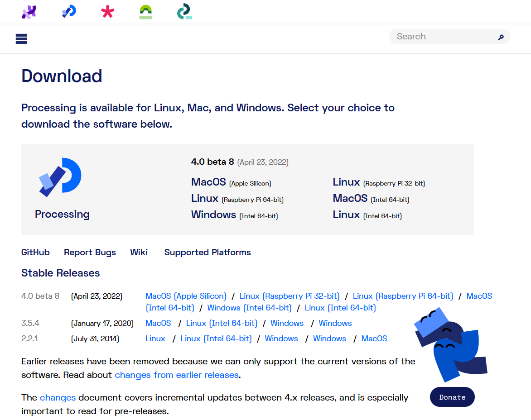Open the changes document link
The height and width of the screenshot is (420, 531).
tap(58, 398)
